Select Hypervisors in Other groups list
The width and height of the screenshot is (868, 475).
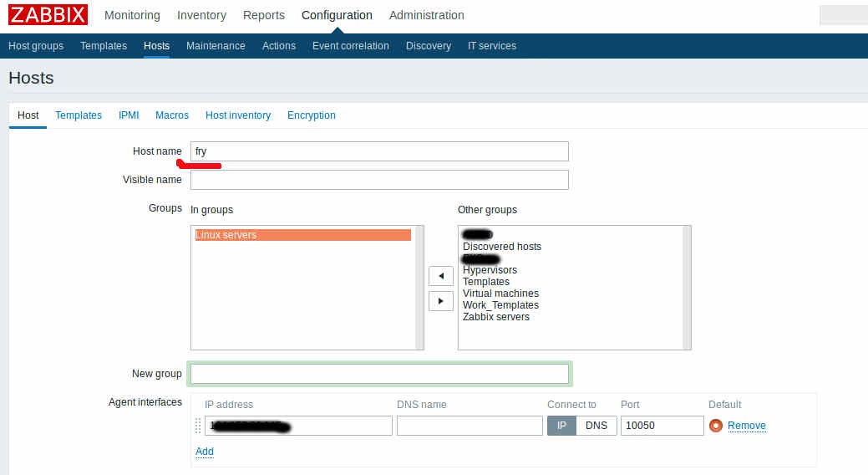point(490,270)
